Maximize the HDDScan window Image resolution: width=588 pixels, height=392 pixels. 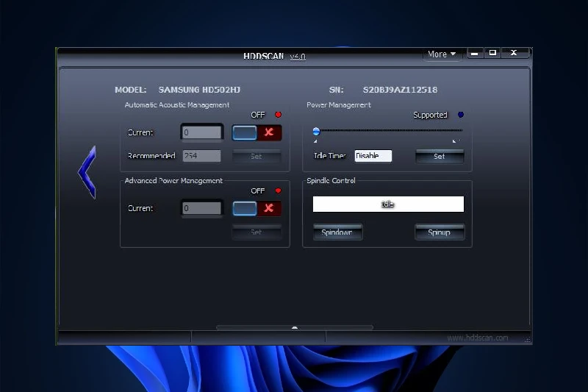click(x=492, y=53)
